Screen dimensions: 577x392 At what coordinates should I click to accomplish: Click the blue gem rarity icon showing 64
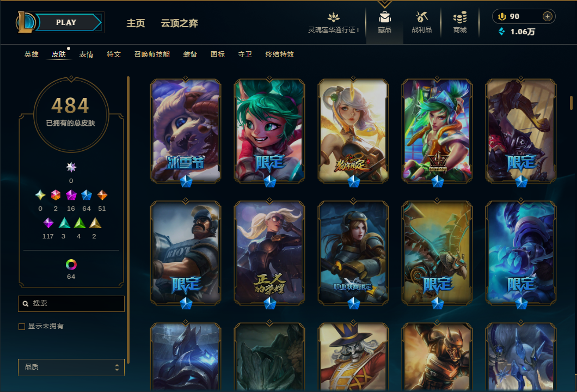pos(87,195)
